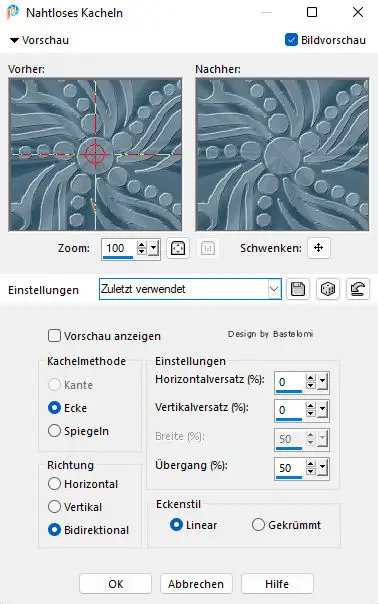Select the Spiegeln tiling method
The image size is (378, 604).
coord(54,431)
